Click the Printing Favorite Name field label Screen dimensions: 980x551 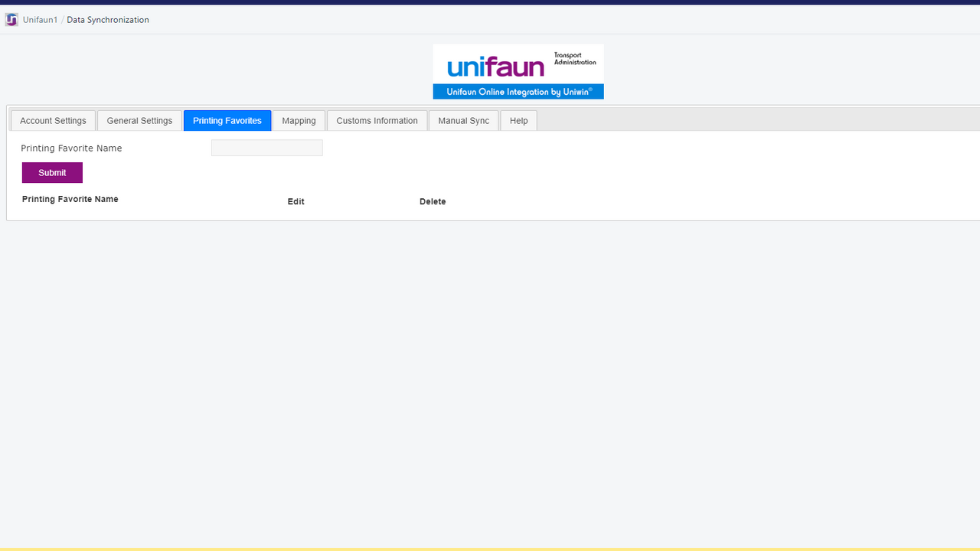[71, 148]
